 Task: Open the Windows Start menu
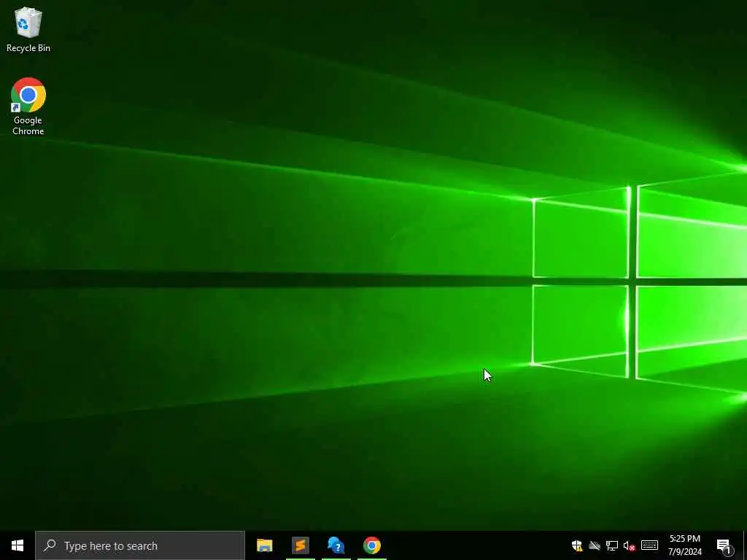tap(18, 545)
